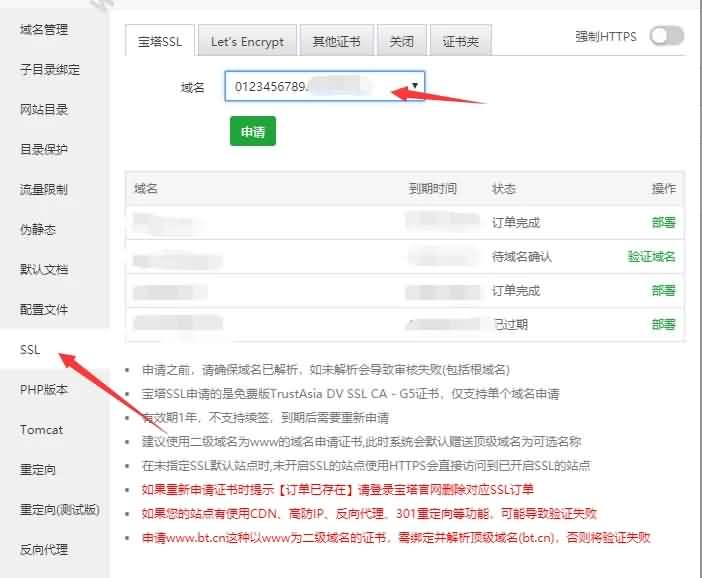This screenshot has height=578, width=702.
Task: Switch to the Let's Encrypt tab
Action: coord(247,42)
